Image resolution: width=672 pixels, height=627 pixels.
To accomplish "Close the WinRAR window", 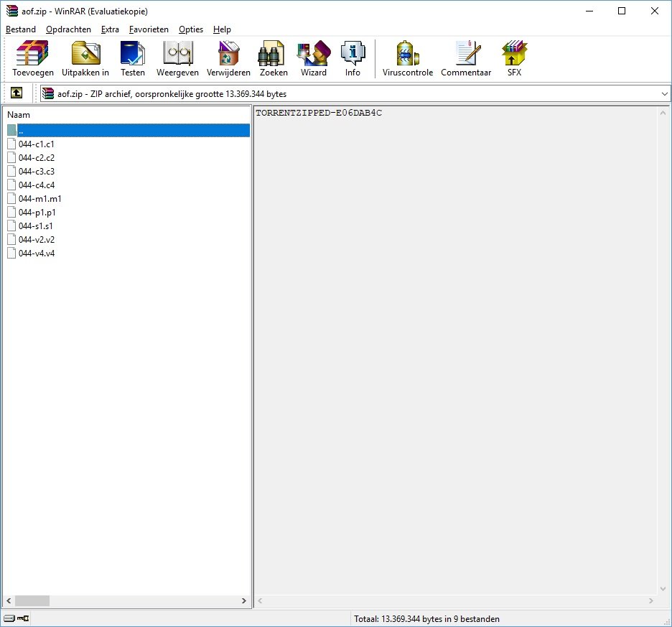I will 655,11.
